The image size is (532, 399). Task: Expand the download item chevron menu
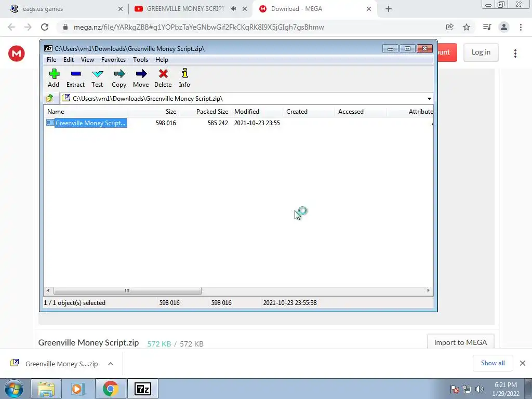(111, 364)
